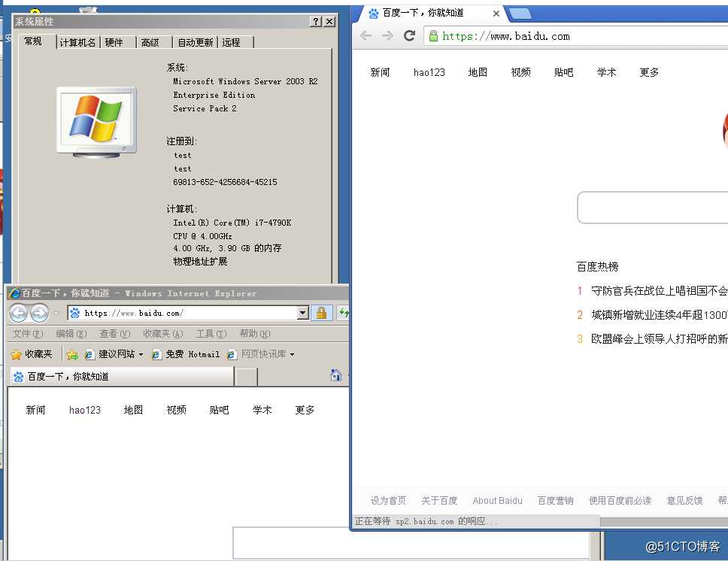Click IE home icon
728x561 pixels.
(336, 375)
